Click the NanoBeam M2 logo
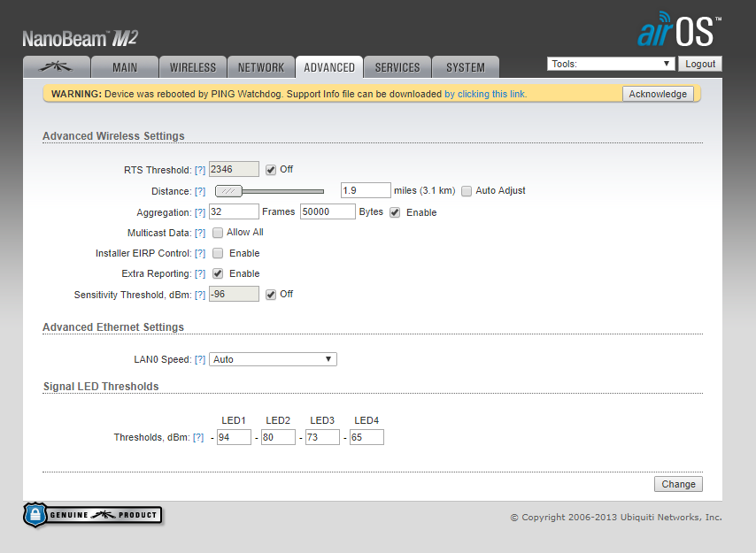Viewport: 756px width, 553px height. click(x=80, y=39)
